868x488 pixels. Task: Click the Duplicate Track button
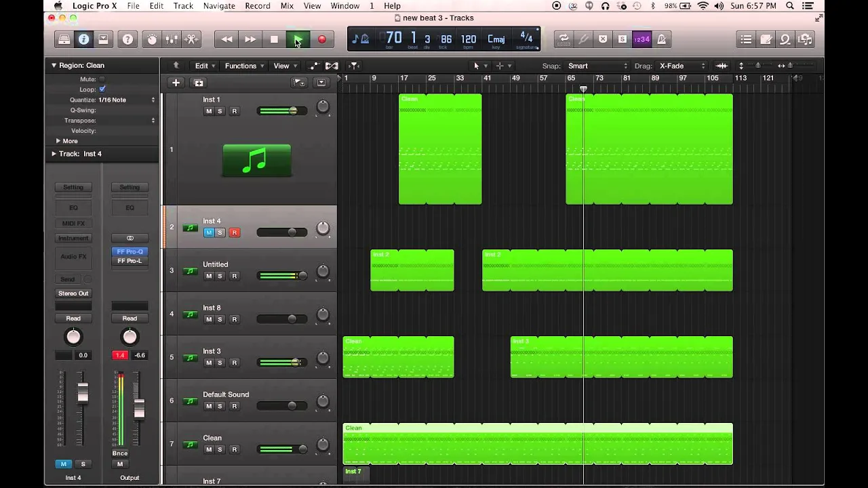click(x=199, y=83)
